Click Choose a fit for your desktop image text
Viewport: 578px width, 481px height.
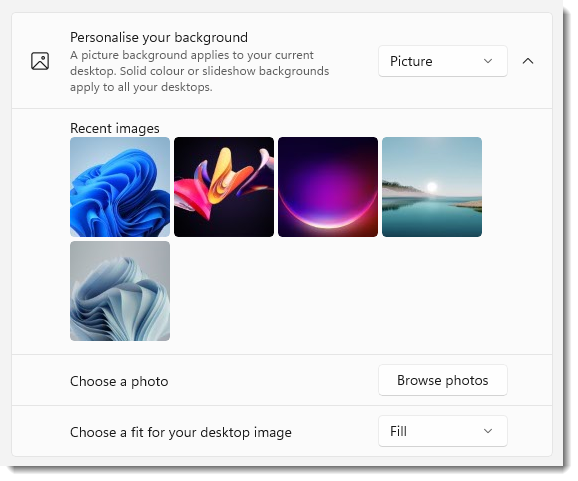[181, 432]
